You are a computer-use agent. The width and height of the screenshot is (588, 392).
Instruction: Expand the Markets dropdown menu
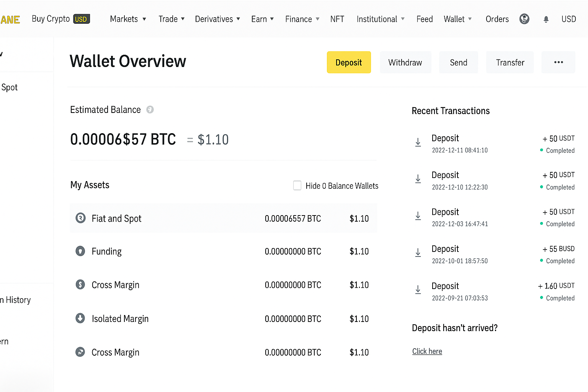(x=128, y=19)
